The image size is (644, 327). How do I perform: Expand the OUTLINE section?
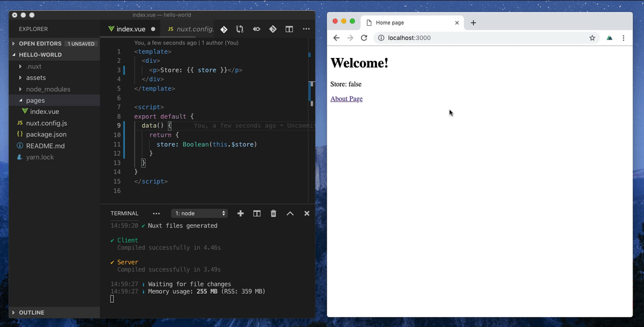tap(32, 313)
